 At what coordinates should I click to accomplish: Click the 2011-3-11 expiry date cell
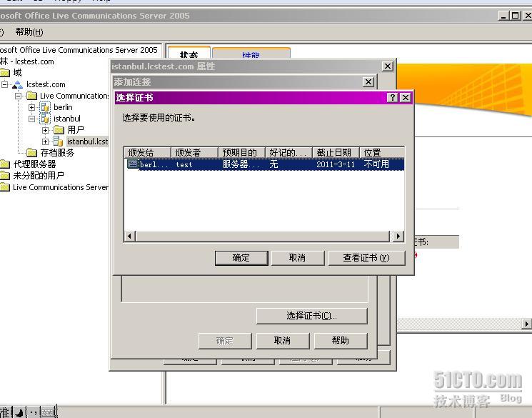click(336, 164)
